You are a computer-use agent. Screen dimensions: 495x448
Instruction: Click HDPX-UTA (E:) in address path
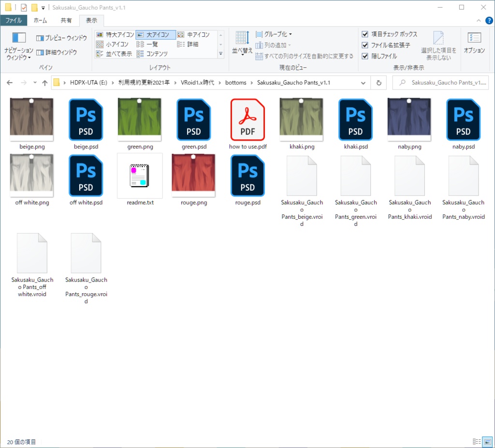pos(88,83)
